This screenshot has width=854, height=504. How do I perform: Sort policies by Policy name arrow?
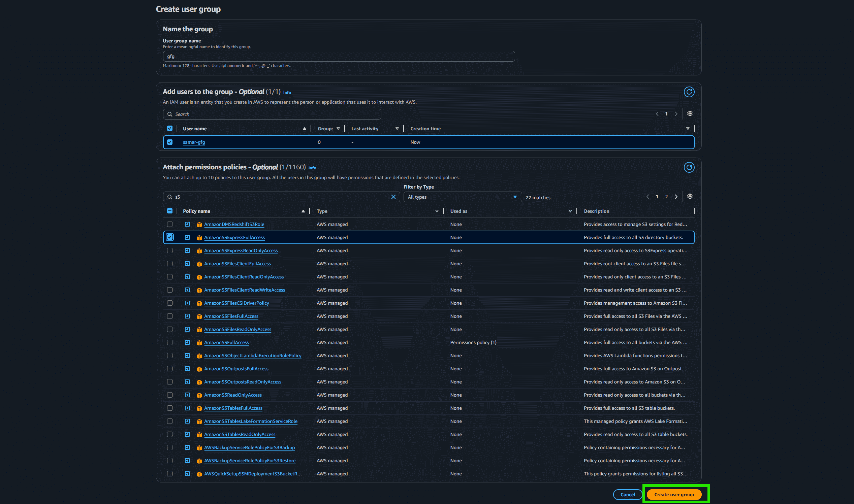[303, 211]
